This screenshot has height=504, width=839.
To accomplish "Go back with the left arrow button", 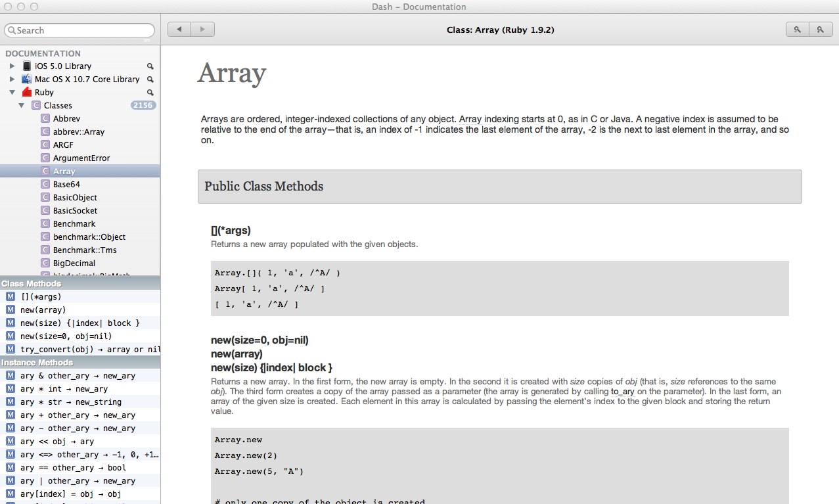I will pyautogui.click(x=179, y=30).
